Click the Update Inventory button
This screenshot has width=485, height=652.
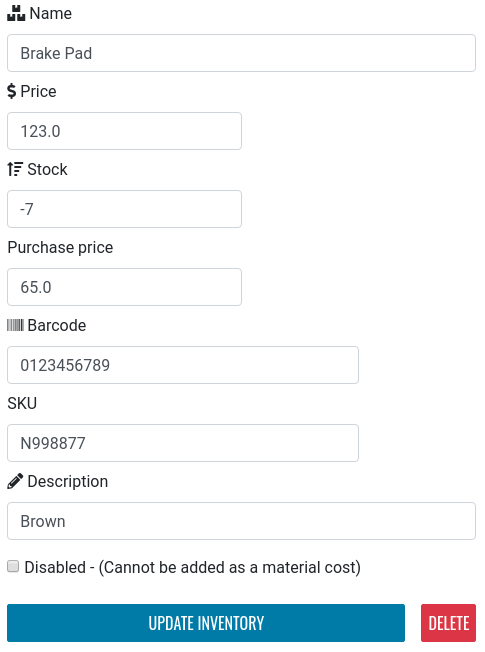click(206, 623)
